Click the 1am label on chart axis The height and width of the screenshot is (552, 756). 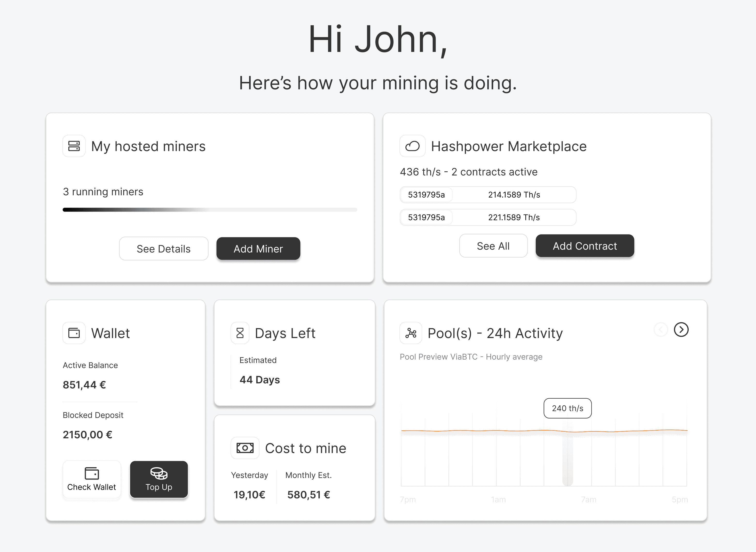498,500
